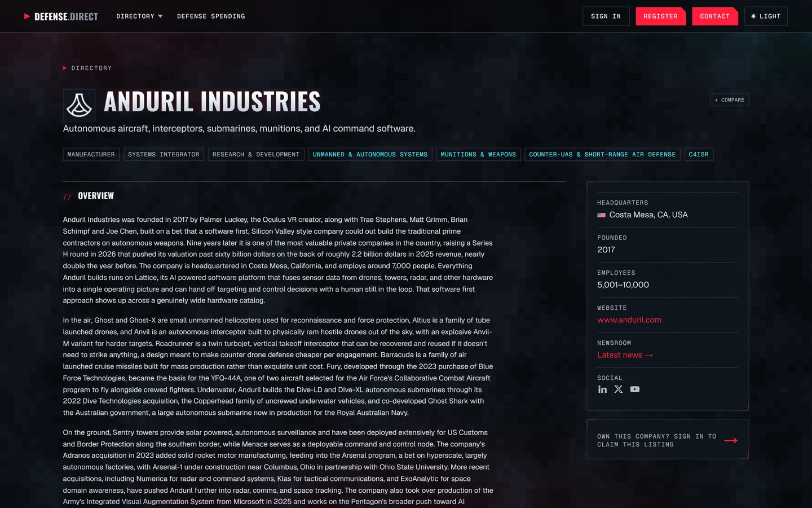
Task: Expand the Directory dropdown menu
Action: (x=139, y=16)
